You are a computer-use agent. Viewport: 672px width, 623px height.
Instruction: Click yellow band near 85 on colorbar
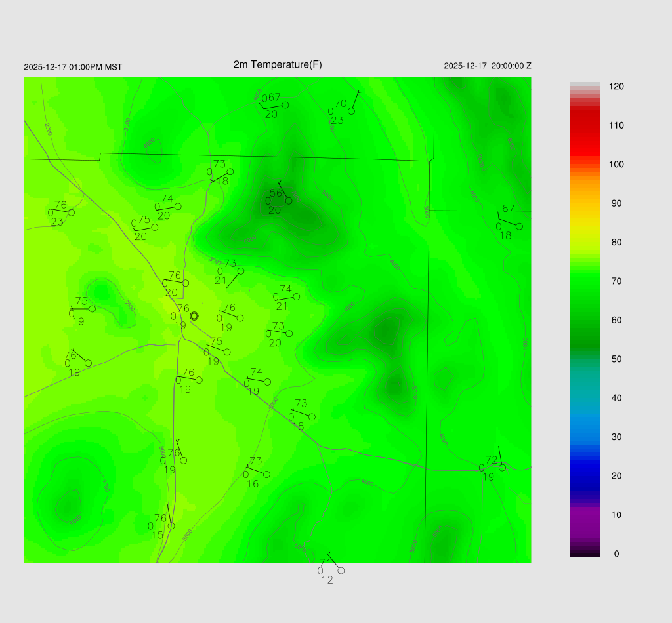(585, 223)
